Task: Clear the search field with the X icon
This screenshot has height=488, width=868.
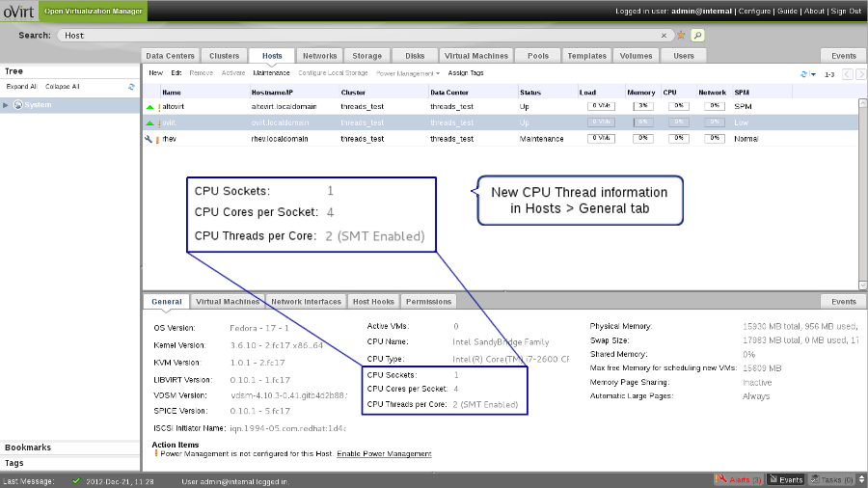Action: 664,35
